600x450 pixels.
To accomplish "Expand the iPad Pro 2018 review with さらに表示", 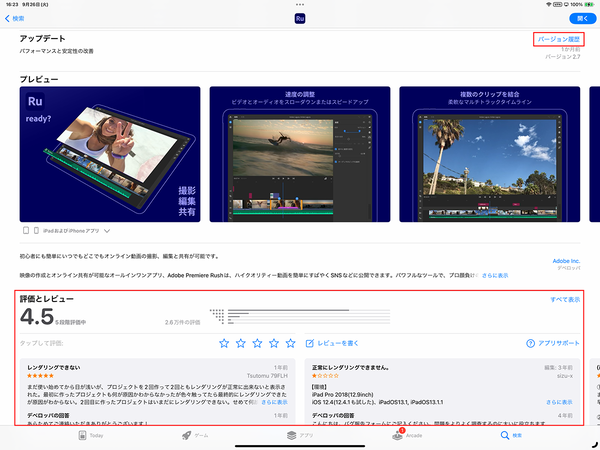I will pos(560,402).
